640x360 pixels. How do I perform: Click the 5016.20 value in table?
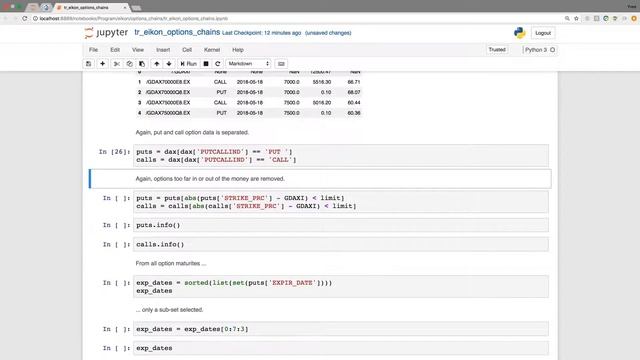coord(322,102)
